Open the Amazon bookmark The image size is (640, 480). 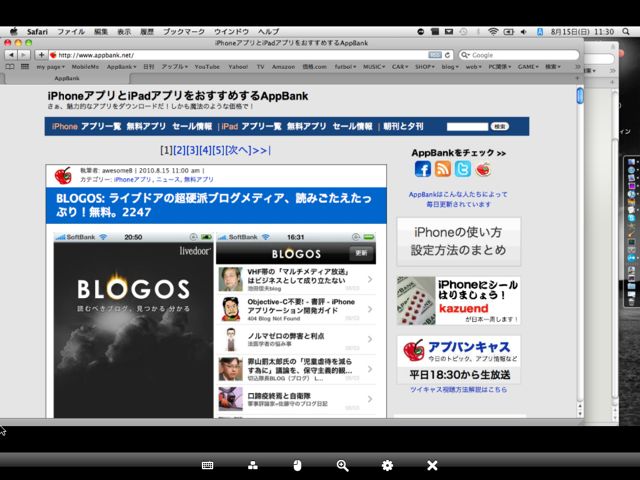pyautogui.click(x=283, y=67)
